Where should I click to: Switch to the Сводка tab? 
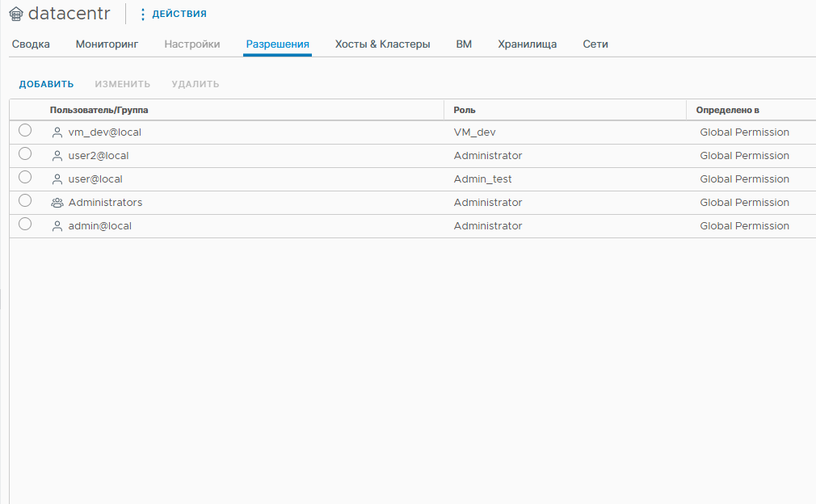[x=31, y=44]
